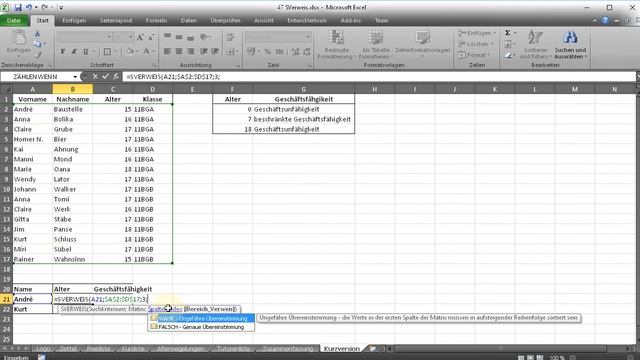Click the Excel help question mark icon

click(605, 20)
